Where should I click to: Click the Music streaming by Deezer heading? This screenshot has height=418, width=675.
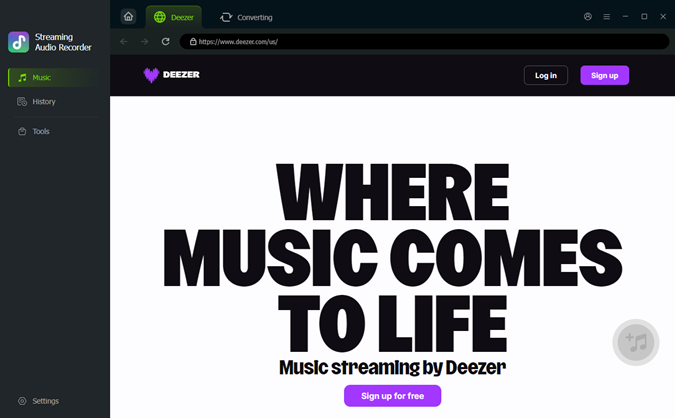tap(392, 367)
